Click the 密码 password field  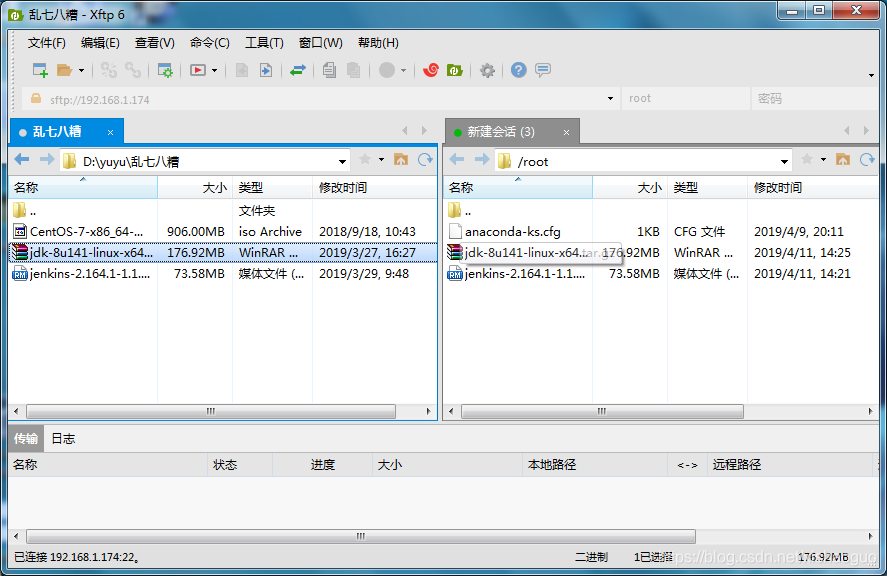815,99
